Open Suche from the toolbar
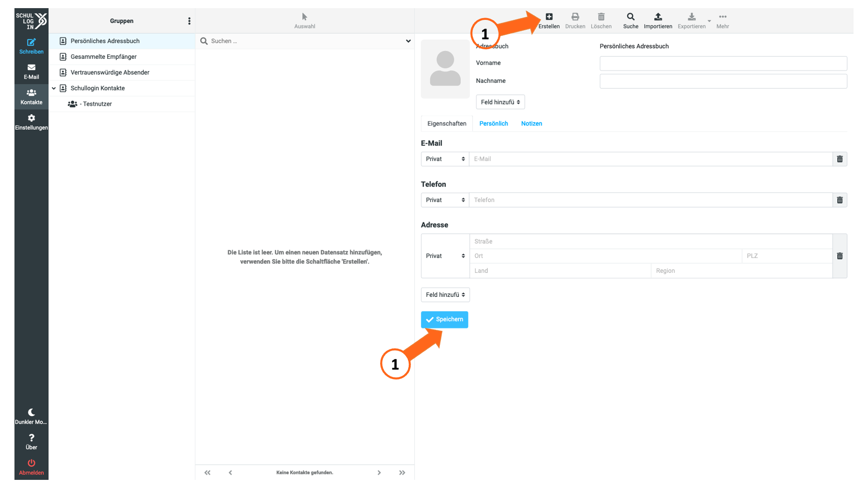 631,21
